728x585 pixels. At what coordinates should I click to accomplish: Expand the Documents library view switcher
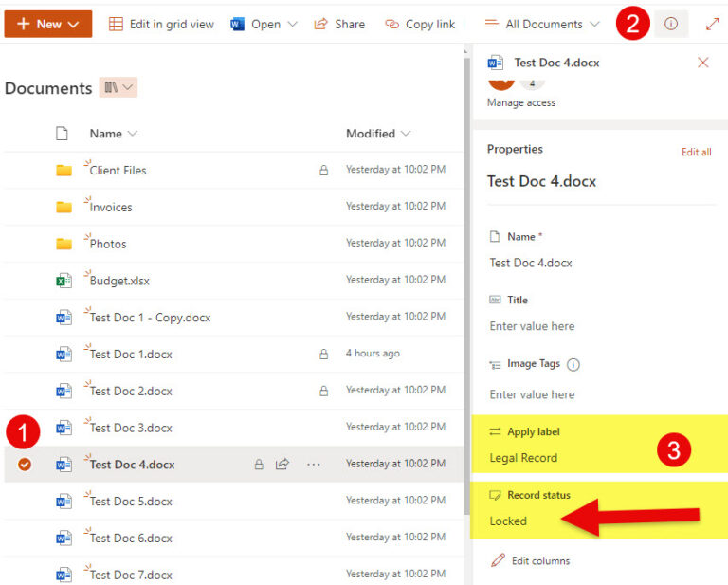coord(118,87)
